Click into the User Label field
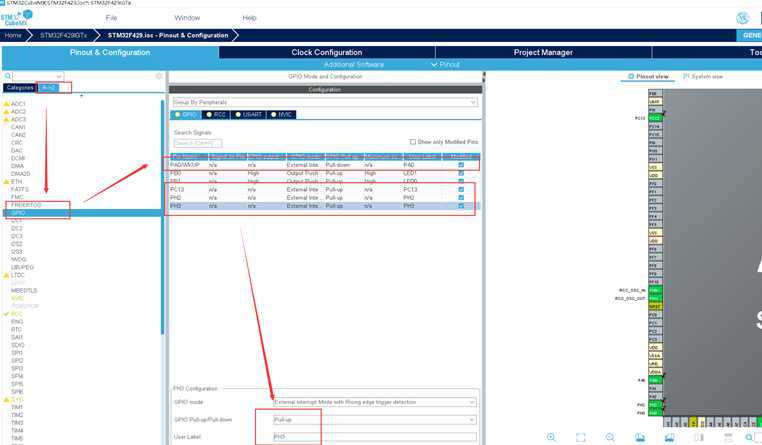The width and height of the screenshot is (762, 445). (x=375, y=437)
